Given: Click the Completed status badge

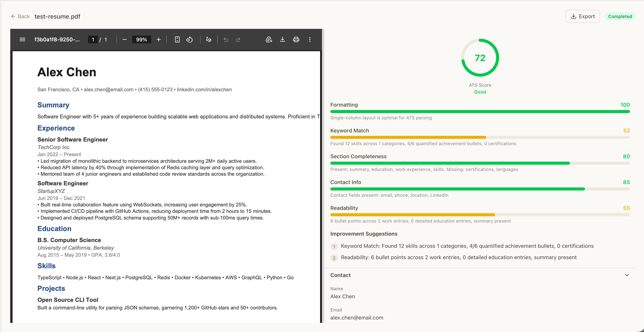Looking at the screenshot, I should coord(620,17).
